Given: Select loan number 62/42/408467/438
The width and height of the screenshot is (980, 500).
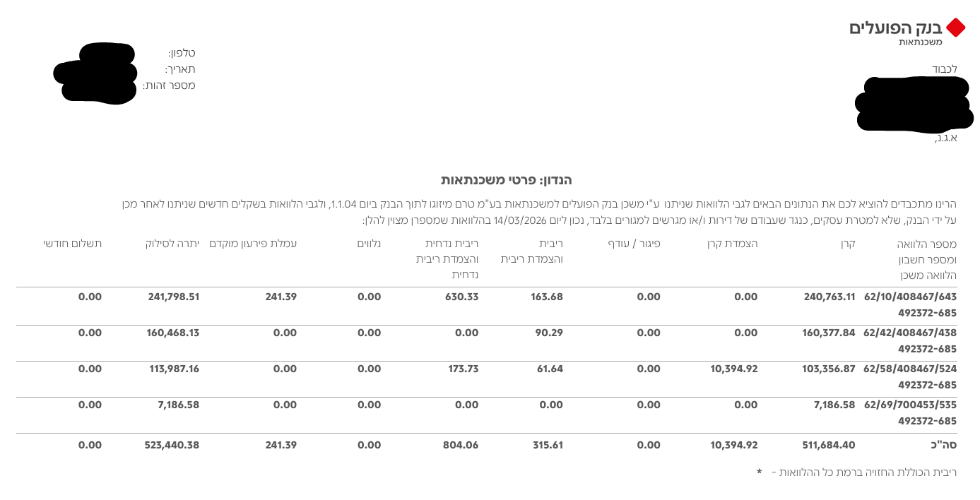Looking at the screenshot, I should click(x=910, y=333).
